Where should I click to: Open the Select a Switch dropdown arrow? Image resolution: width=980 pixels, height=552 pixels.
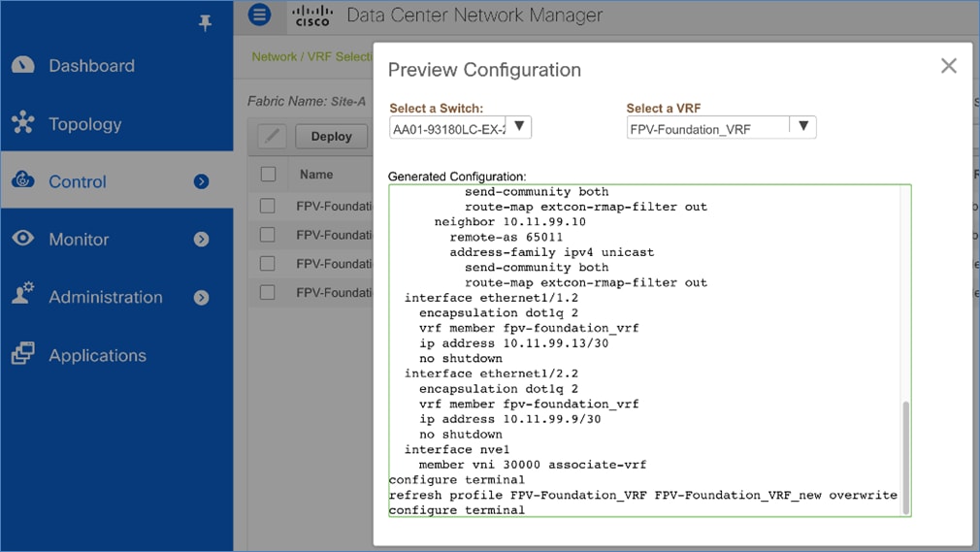coord(519,127)
